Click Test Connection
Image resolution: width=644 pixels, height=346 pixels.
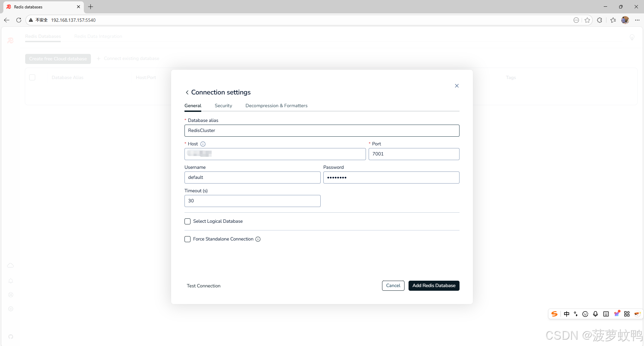[x=204, y=286]
